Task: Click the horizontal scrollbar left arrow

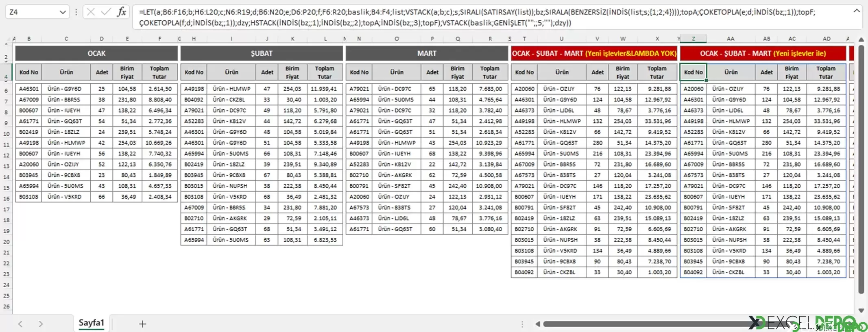Action: coord(538,324)
